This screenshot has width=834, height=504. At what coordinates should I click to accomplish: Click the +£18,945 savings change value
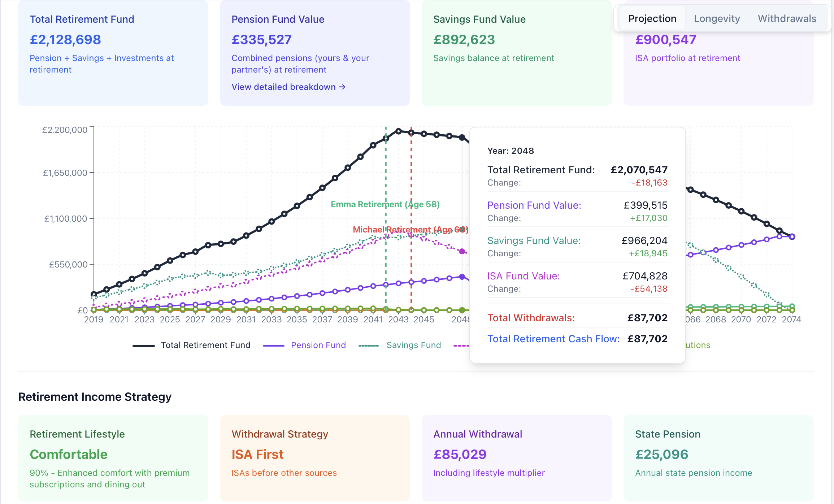[x=648, y=253]
